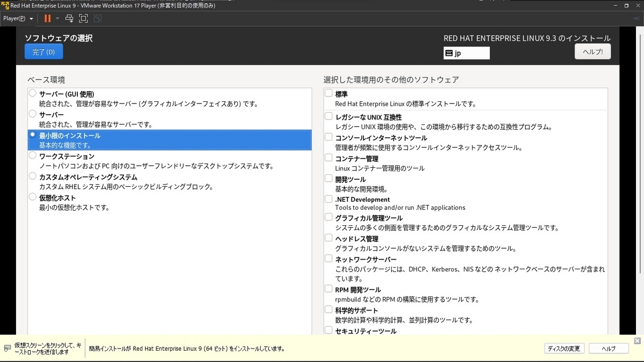Viewport: 644px width, 362px height.
Task: Select 最小限のインストール radio button
Action: point(33,135)
